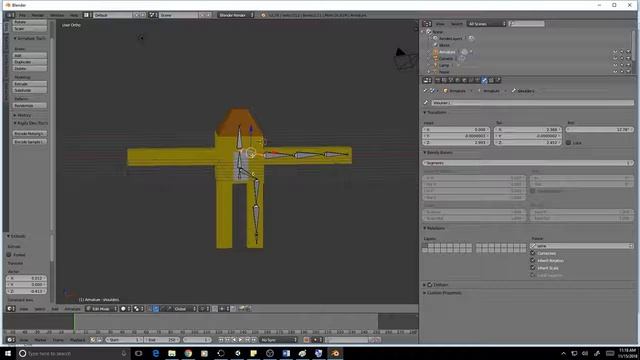Toggle the 3D manipulator widget icon
640x360 pixels.
point(150,309)
